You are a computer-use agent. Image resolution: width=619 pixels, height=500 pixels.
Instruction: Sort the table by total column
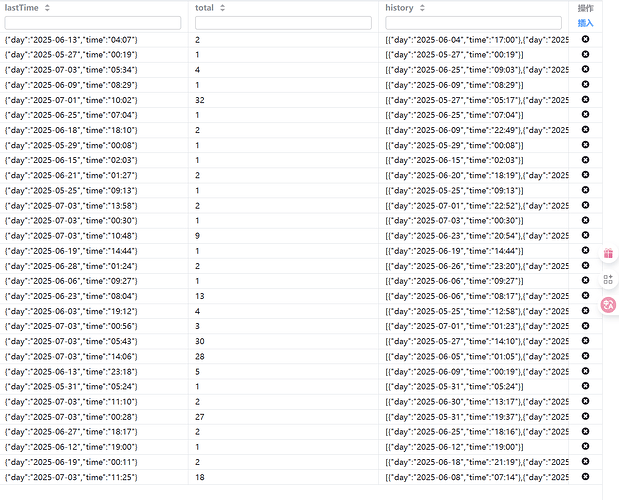[x=221, y=8]
